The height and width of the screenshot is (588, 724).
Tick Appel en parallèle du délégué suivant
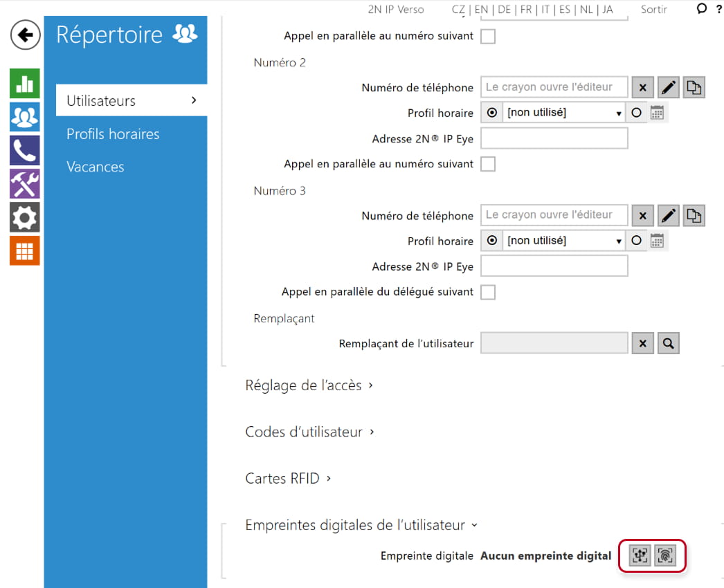488,292
